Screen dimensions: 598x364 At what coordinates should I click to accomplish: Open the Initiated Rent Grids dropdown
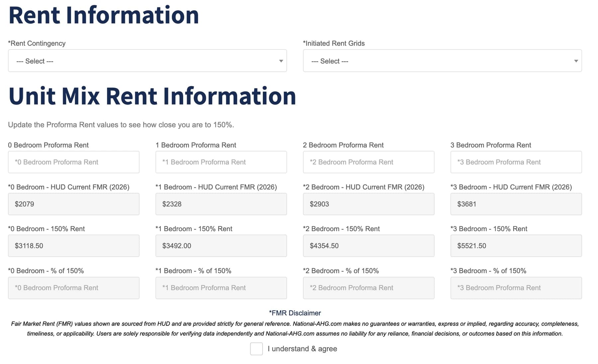click(x=442, y=61)
